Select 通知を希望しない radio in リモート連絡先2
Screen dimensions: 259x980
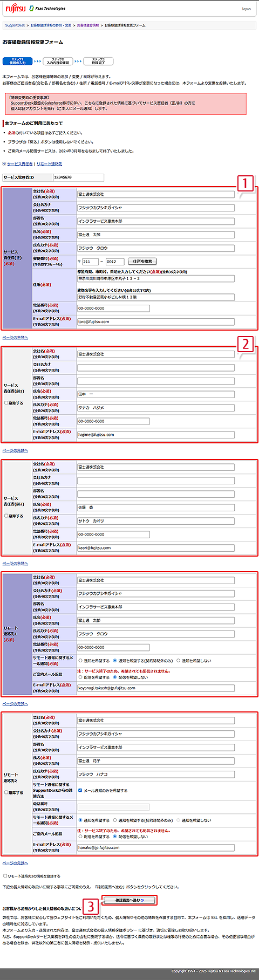pyautogui.click(x=179, y=820)
